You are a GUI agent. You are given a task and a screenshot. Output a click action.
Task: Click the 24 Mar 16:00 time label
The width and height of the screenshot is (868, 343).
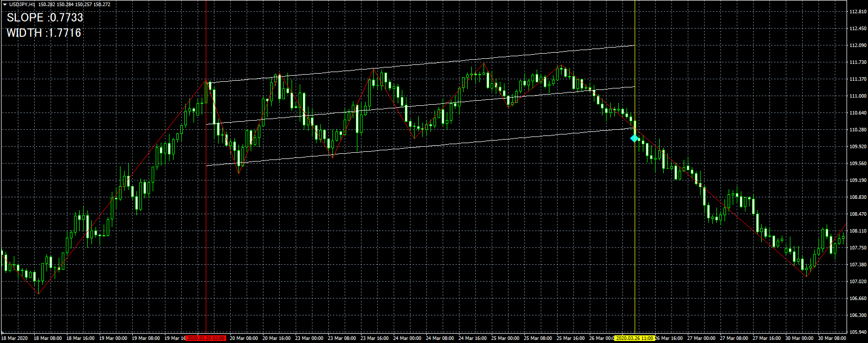click(473, 338)
